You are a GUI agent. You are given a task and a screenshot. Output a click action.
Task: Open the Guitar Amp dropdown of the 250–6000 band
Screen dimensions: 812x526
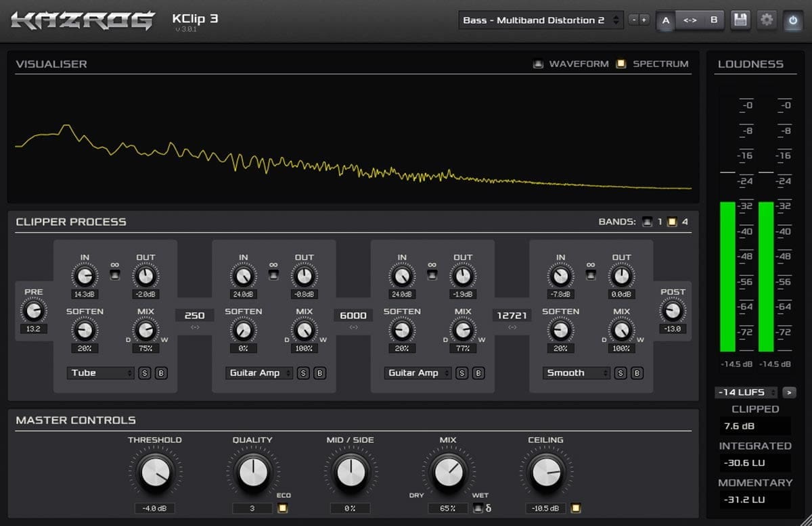point(259,373)
